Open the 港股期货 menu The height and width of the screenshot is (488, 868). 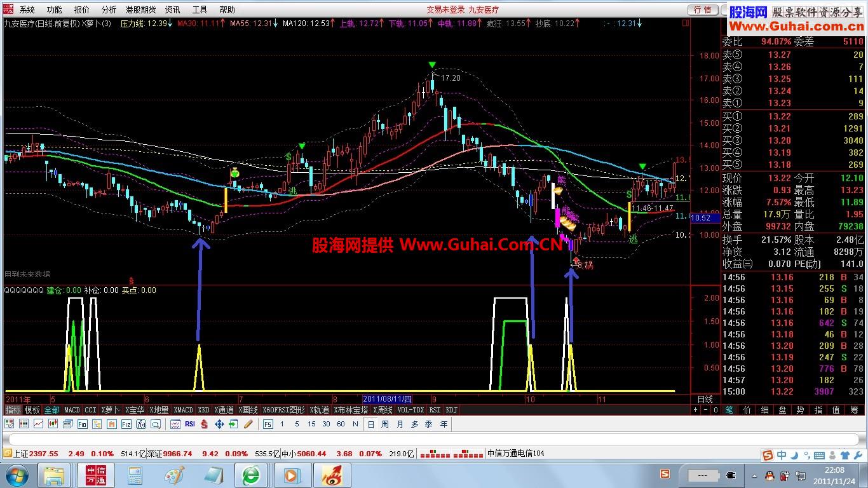[x=140, y=10]
